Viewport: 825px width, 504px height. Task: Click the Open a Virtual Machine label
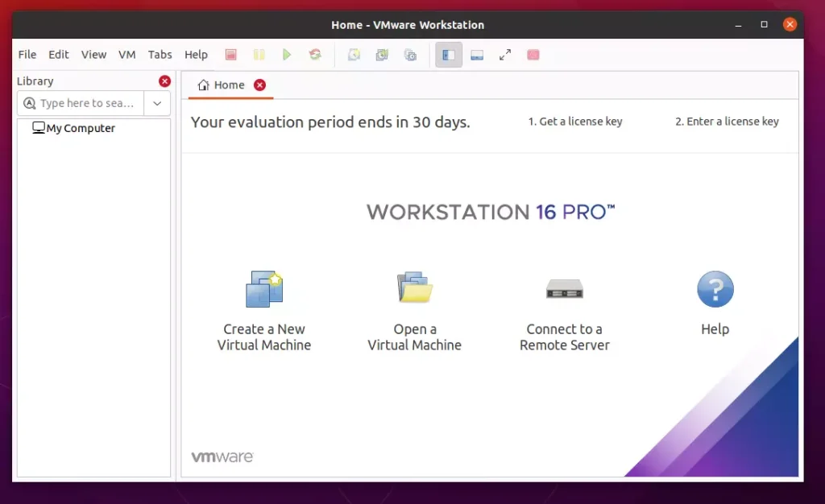pos(415,337)
